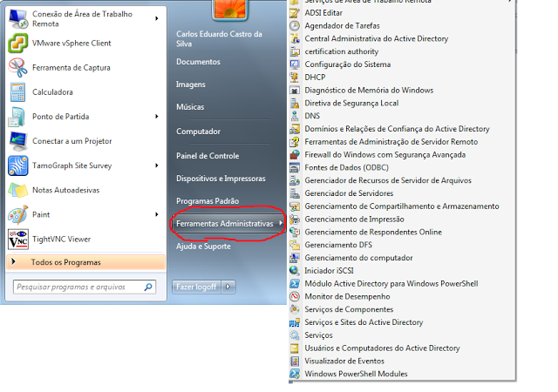The width and height of the screenshot is (558, 392).
Task: Open Gerenciador de Servidores
Action: click(349, 193)
